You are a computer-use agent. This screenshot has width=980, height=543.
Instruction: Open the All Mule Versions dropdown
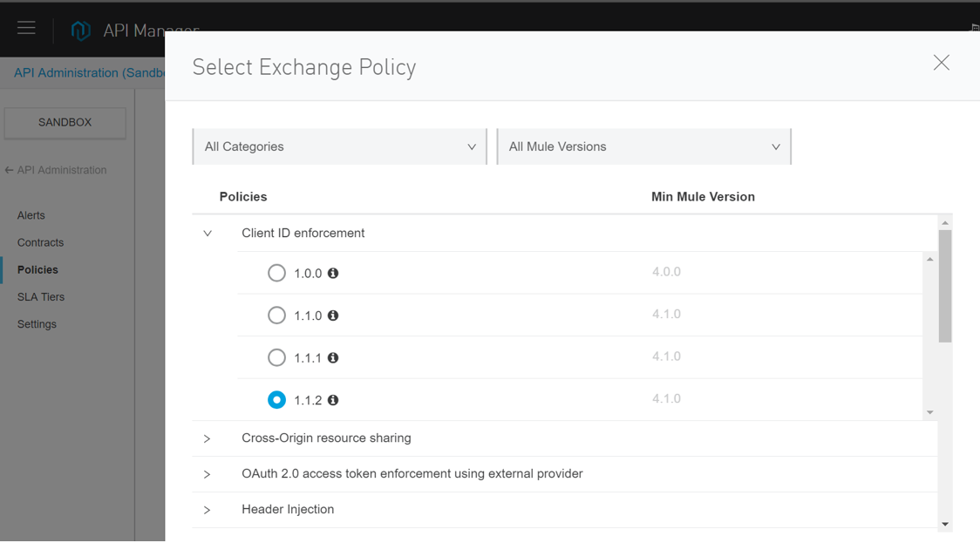(643, 146)
